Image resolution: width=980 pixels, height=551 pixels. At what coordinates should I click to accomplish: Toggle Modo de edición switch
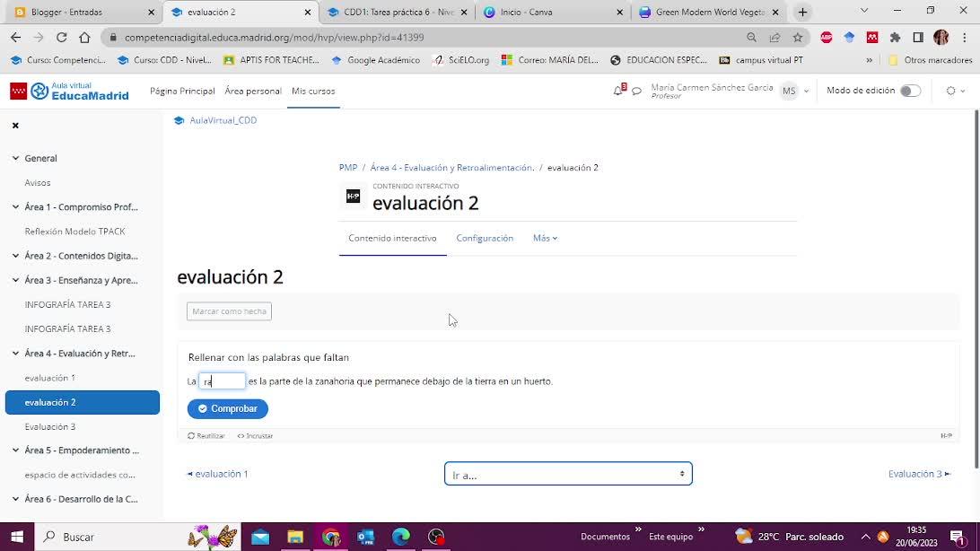point(911,91)
